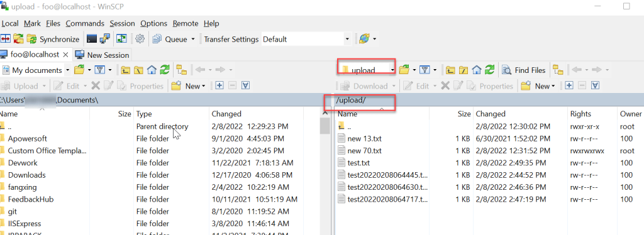
Task: Select the IISExpress folder
Action: 25,224
